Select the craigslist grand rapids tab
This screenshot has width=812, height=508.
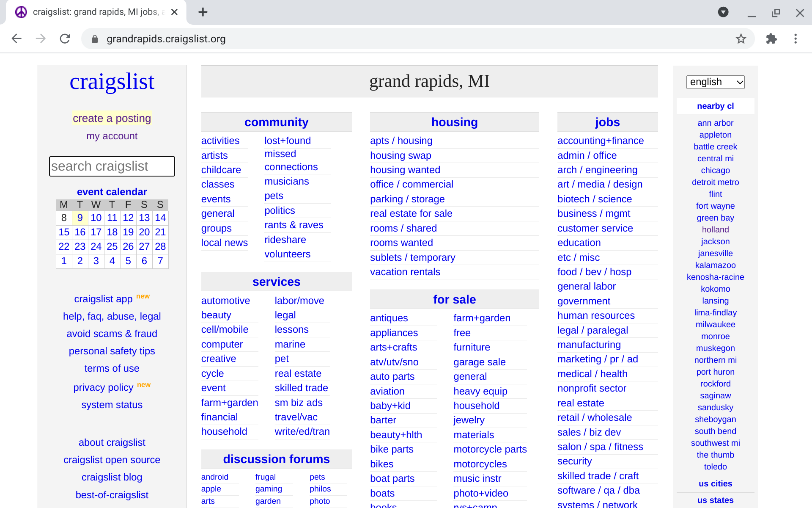point(96,12)
